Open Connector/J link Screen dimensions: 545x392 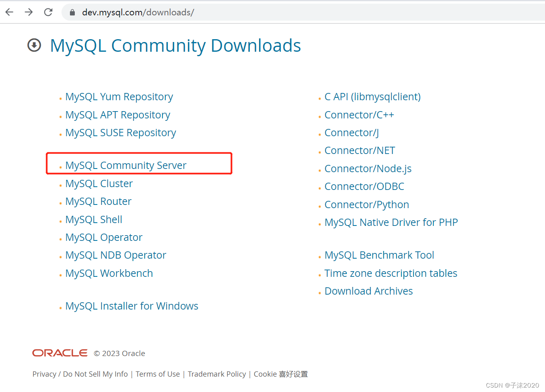pos(352,133)
